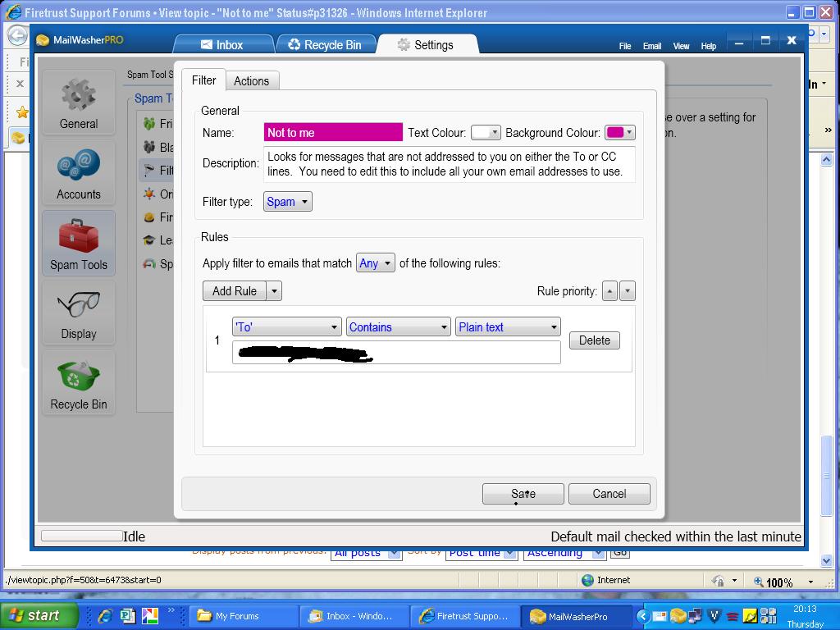
Task: Move rule priority up
Action: (x=609, y=291)
